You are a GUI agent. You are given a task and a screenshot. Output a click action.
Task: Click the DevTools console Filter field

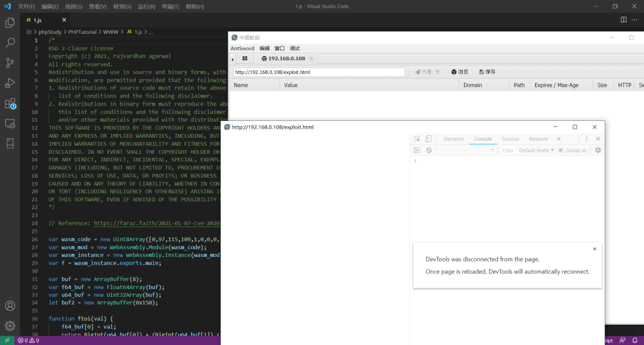507,151
